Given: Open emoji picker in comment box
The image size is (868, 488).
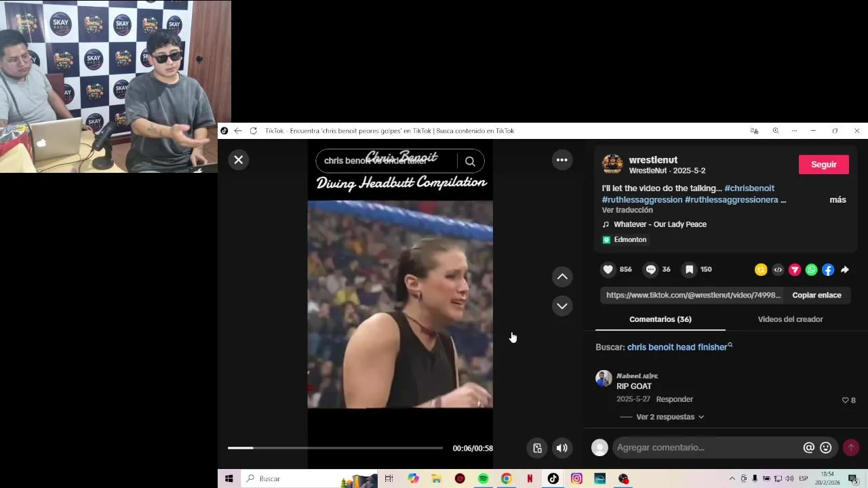Looking at the screenshot, I should coord(826,447).
